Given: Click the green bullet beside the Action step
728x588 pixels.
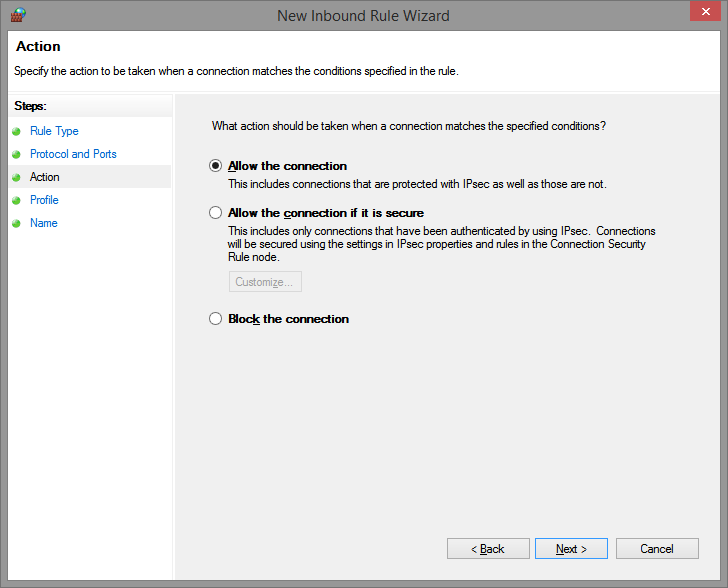Looking at the screenshot, I should [x=16, y=177].
